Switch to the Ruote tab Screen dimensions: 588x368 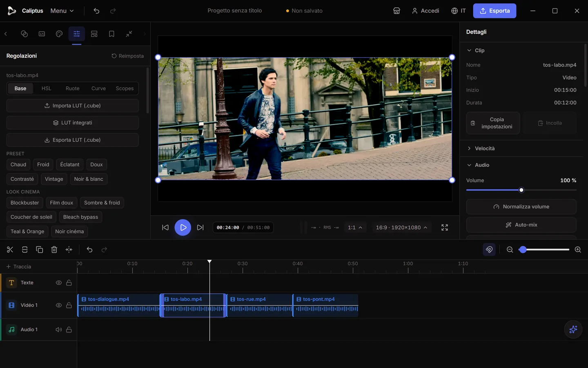(73, 88)
